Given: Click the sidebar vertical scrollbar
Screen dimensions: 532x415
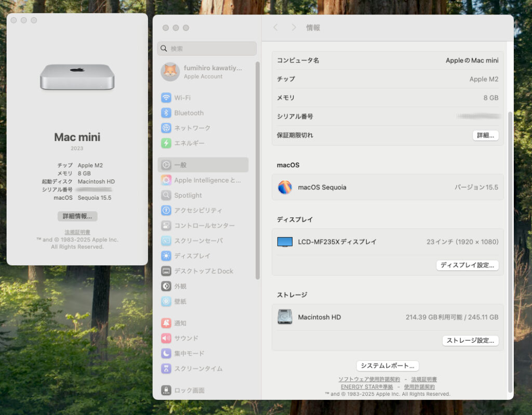Looking at the screenshot, I should tap(258, 171).
